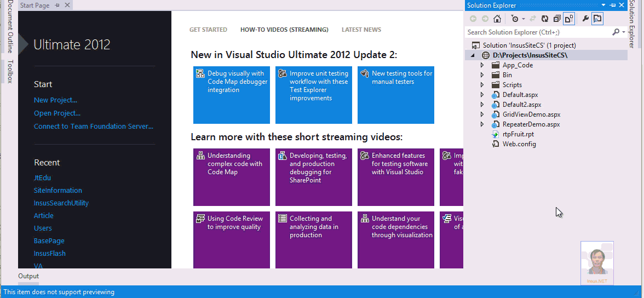Click the Sync with Active Document icon

(533, 19)
